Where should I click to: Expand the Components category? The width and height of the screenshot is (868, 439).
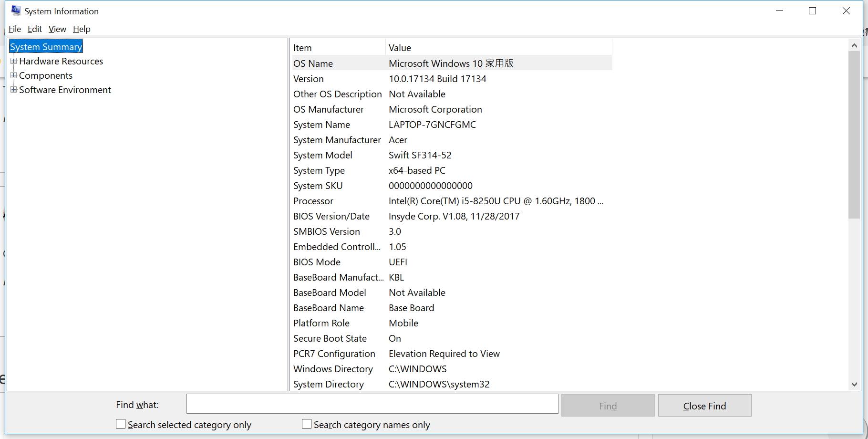pyautogui.click(x=14, y=75)
